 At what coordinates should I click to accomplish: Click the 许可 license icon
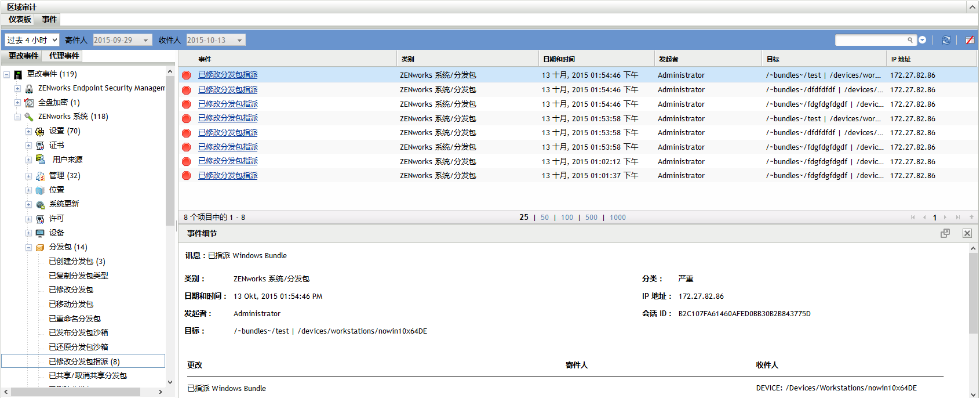[40, 219]
